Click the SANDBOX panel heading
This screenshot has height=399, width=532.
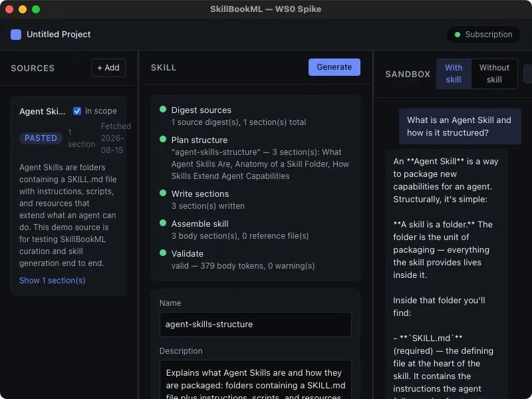click(408, 74)
